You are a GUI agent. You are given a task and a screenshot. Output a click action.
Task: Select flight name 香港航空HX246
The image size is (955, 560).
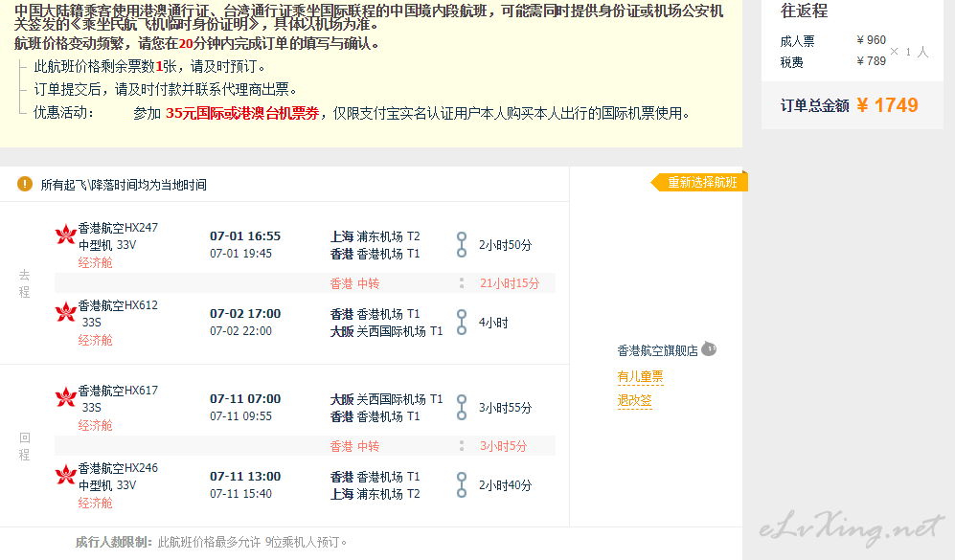coord(118,468)
